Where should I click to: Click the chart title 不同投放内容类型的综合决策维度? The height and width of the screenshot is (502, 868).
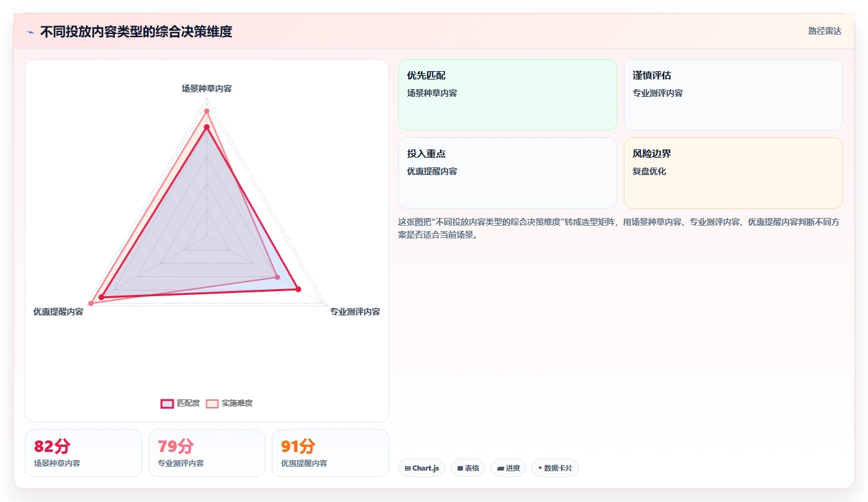click(136, 31)
